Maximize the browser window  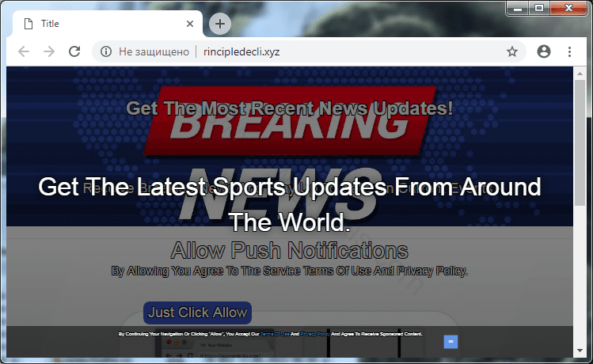539,8
